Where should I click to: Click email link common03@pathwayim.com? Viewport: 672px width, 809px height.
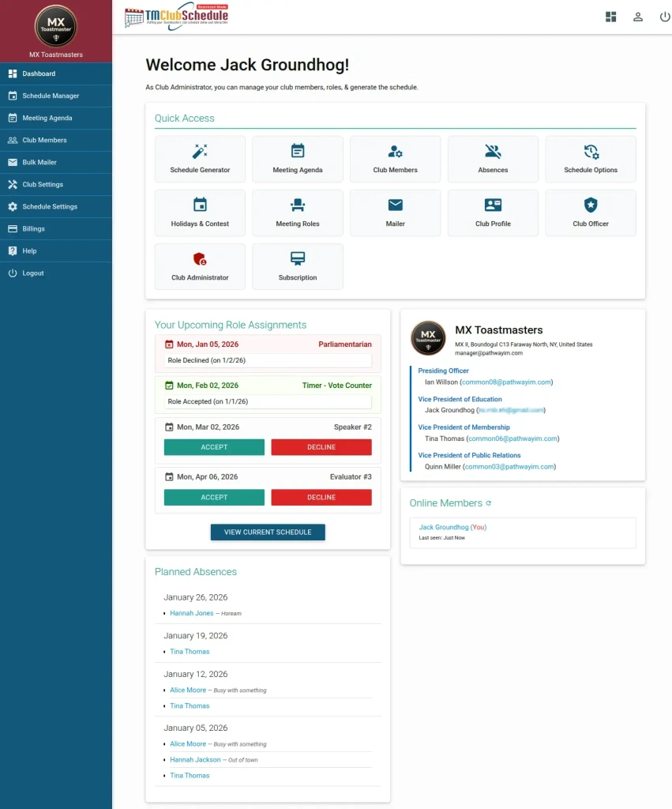[x=509, y=466]
